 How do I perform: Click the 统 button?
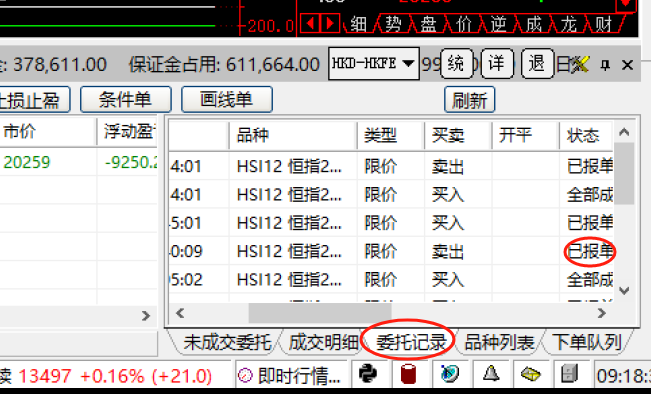(x=456, y=64)
